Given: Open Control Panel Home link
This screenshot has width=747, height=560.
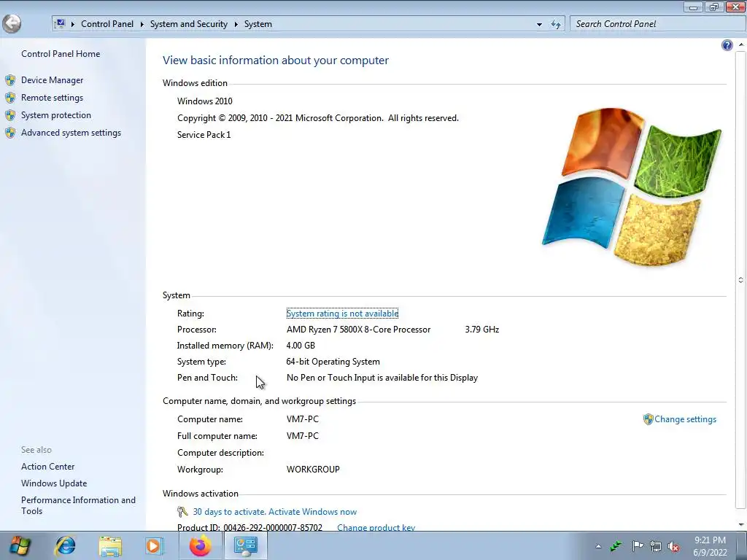Looking at the screenshot, I should (61, 54).
